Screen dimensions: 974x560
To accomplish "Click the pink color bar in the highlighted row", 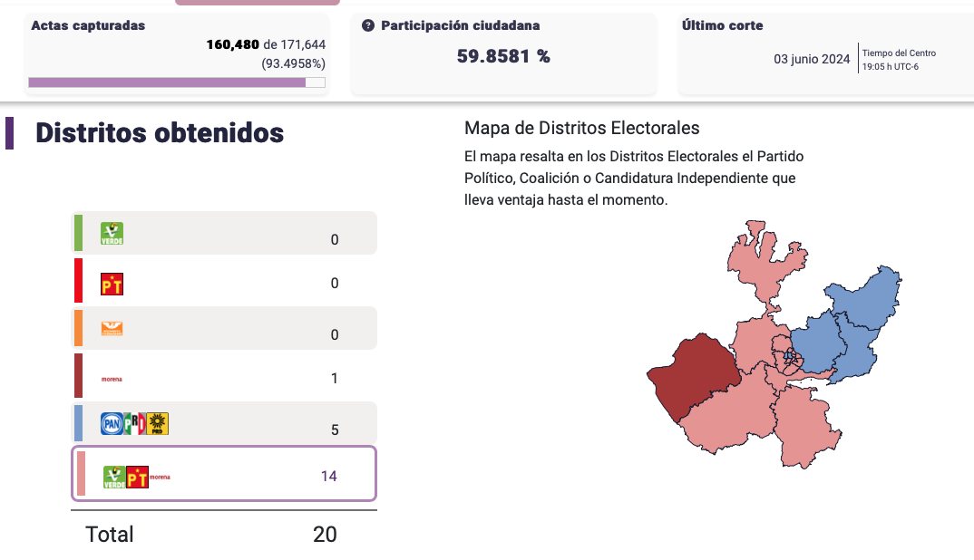I will click(x=82, y=474).
